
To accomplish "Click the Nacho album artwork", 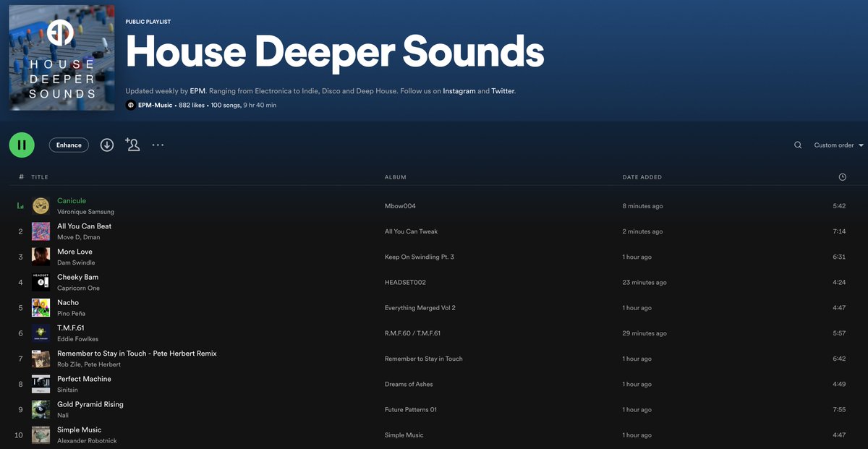I will pos(41,307).
